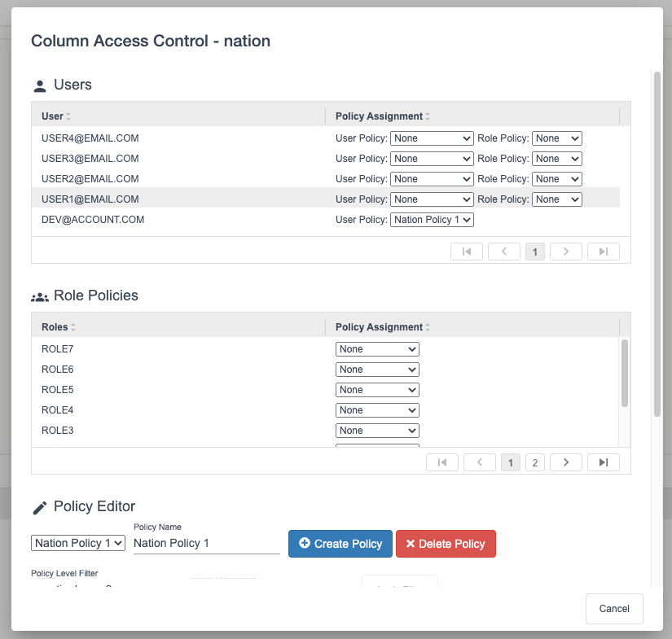672x639 pixels.
Task: Click the Create Policy button
Action: [340, 544]
